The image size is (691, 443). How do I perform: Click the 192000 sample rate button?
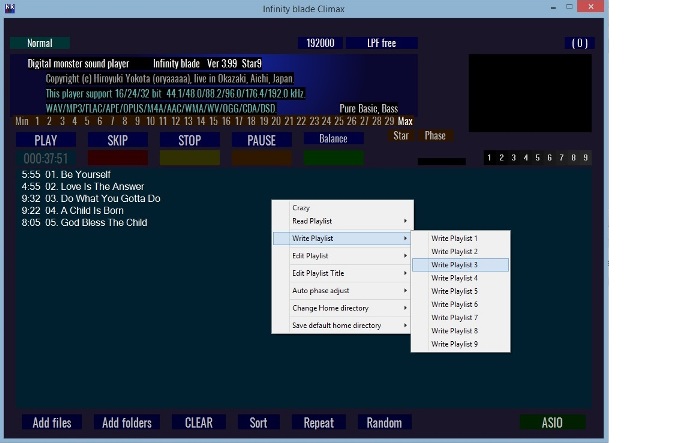coord(320,43)
